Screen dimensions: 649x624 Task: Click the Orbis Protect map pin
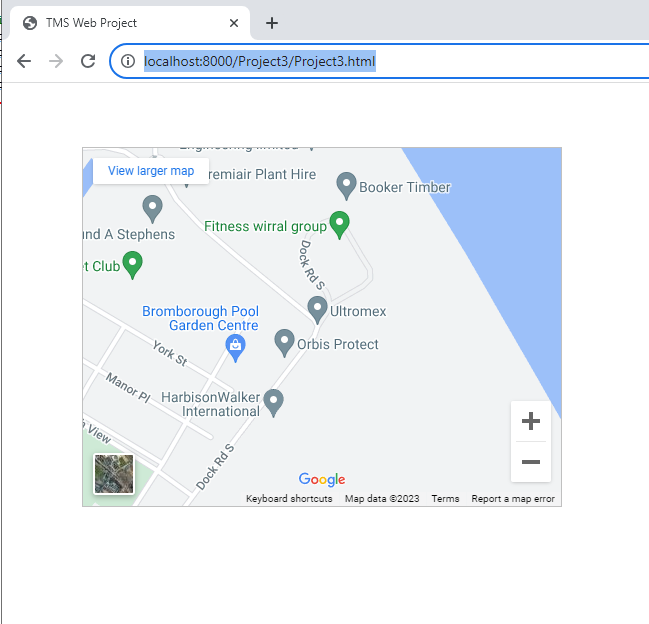(x=284, y=343)
